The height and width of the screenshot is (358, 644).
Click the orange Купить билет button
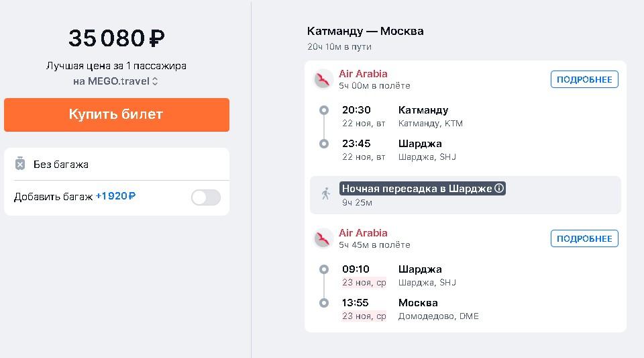117,115
